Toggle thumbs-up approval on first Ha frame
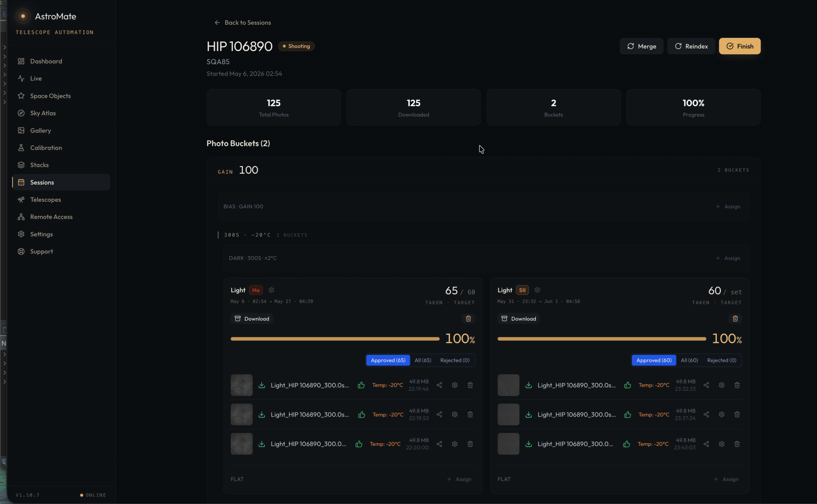This screenshot has height=504, width=817. pyautogui.click(x=361, y=385)
